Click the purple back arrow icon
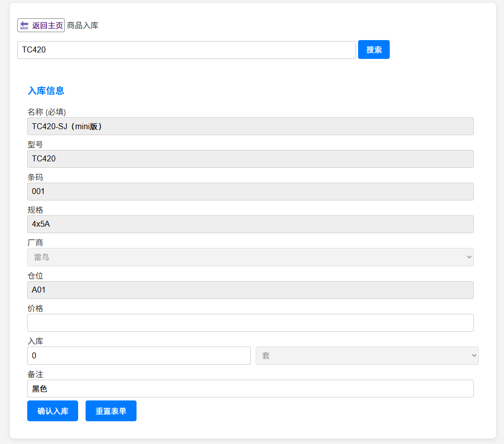The width and height of the screenshot is (504, 444). point(24,25)
